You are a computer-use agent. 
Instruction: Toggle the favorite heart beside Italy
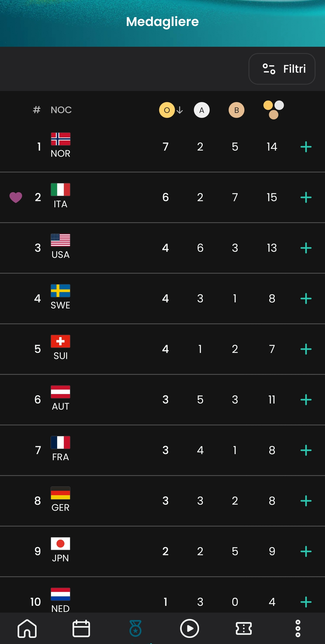[16, 197]
